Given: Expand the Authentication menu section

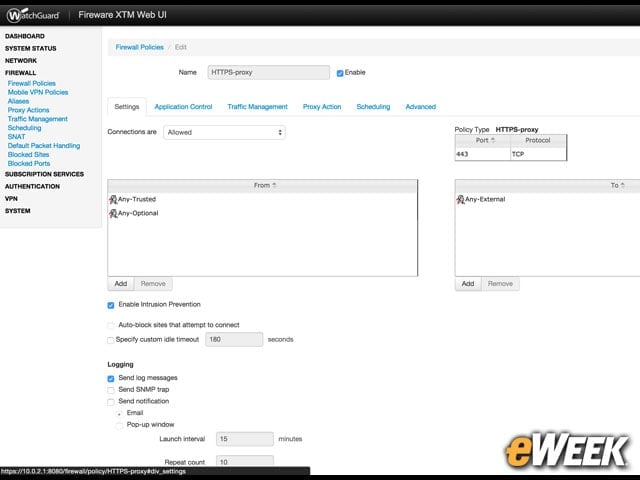Looking at the screenshot, I should (32, 186).
